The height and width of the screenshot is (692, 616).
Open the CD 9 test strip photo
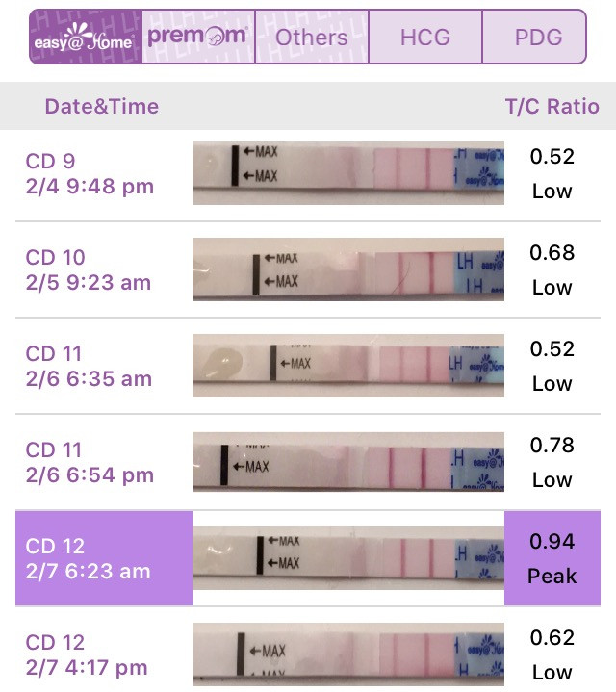[x=348, y=173]
